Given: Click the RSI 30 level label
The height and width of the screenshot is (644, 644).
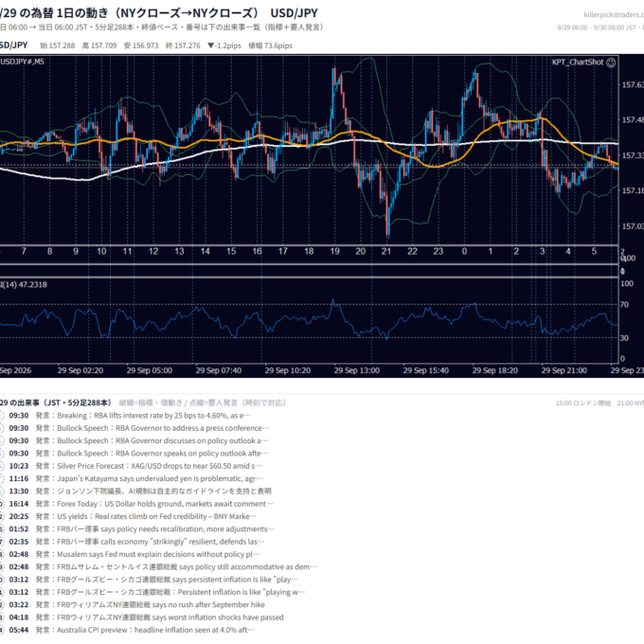Looking at the screenshot, I should pos(624,338).
